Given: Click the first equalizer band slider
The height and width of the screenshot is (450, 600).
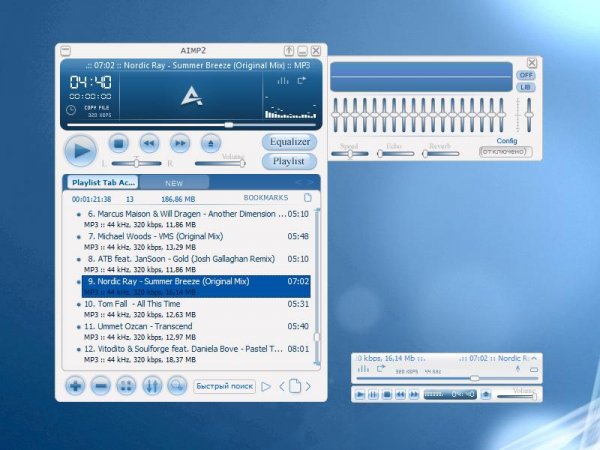Looking at the screenshot, I should click(336, 115).
